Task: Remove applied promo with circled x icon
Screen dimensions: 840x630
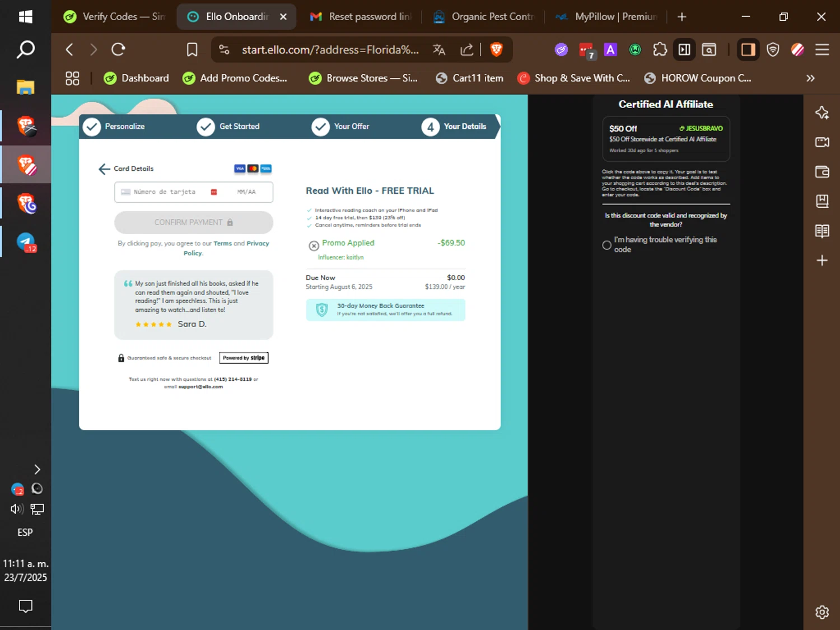Action: click(x=314, y=245)
